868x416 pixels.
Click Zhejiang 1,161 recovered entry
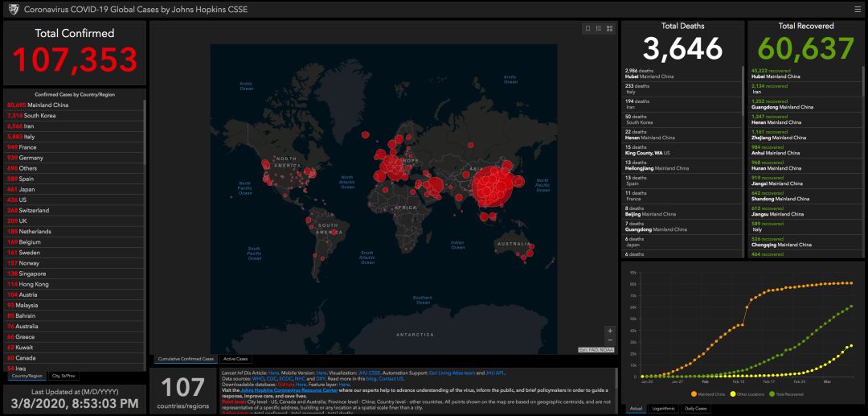coord(805,134)
